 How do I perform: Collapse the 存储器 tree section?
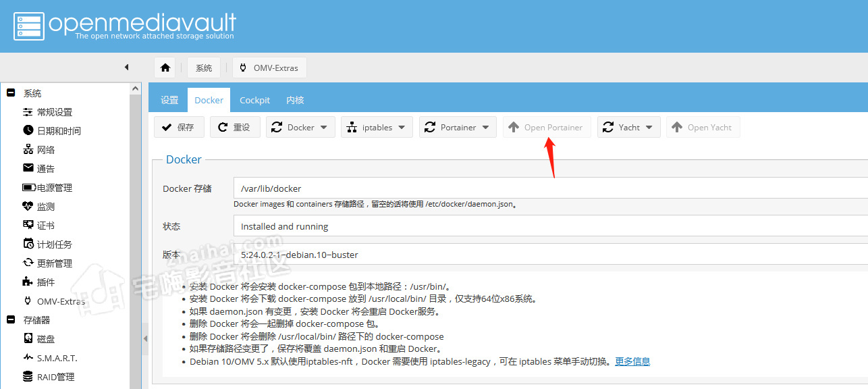click(x=11, y=319)
